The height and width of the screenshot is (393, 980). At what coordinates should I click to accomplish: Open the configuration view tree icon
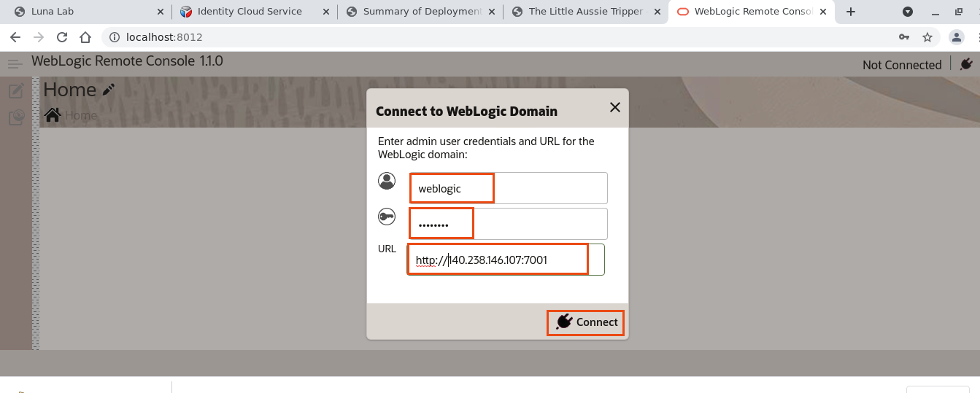(16, 117)
